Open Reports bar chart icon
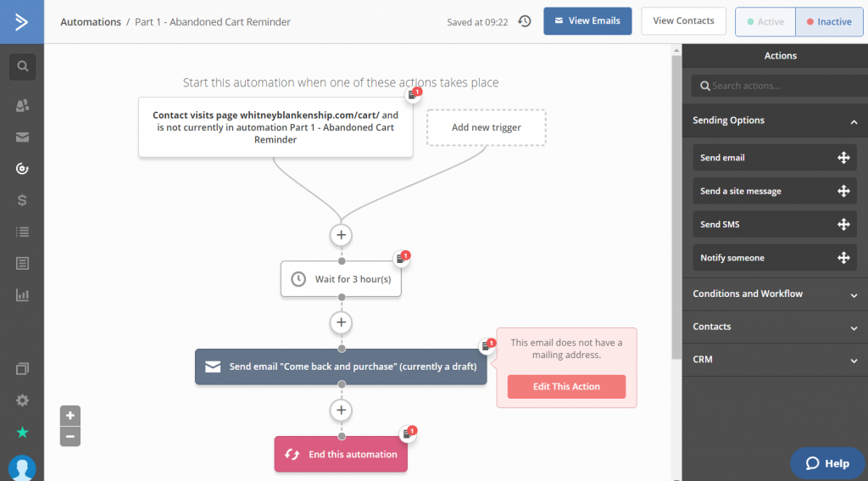Screen dimensions: 868x481 coord(22,295)
